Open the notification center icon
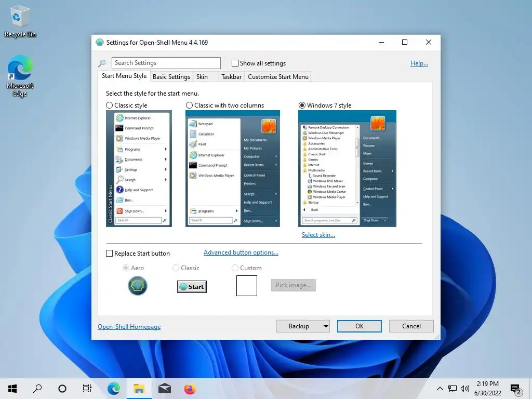This screenshot has width=532, height=399. click(x=516, y=389)
